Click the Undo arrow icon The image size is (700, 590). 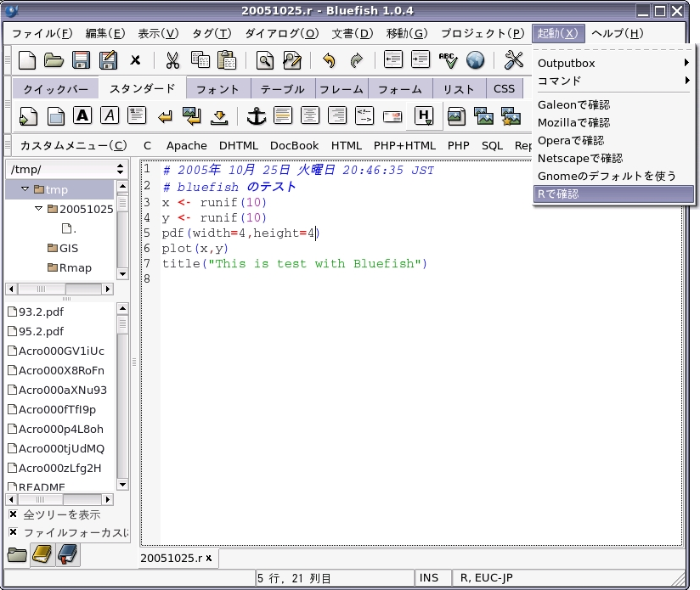tap(329, 60)
